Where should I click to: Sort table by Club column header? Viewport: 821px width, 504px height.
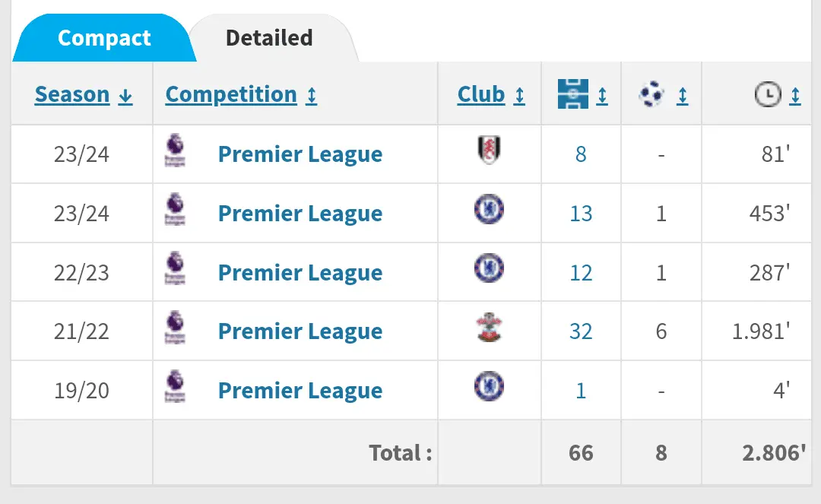[491, 95]
